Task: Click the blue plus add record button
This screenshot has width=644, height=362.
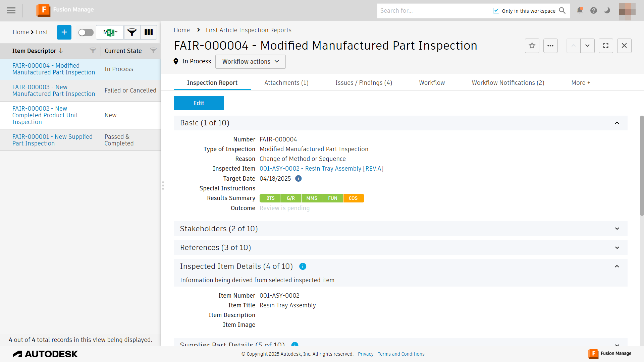Action: pyautogui.click(x=64, y=32)
